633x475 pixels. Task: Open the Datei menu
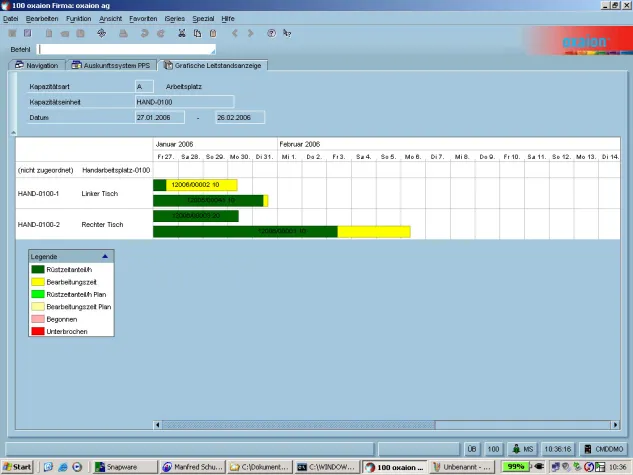11,19
